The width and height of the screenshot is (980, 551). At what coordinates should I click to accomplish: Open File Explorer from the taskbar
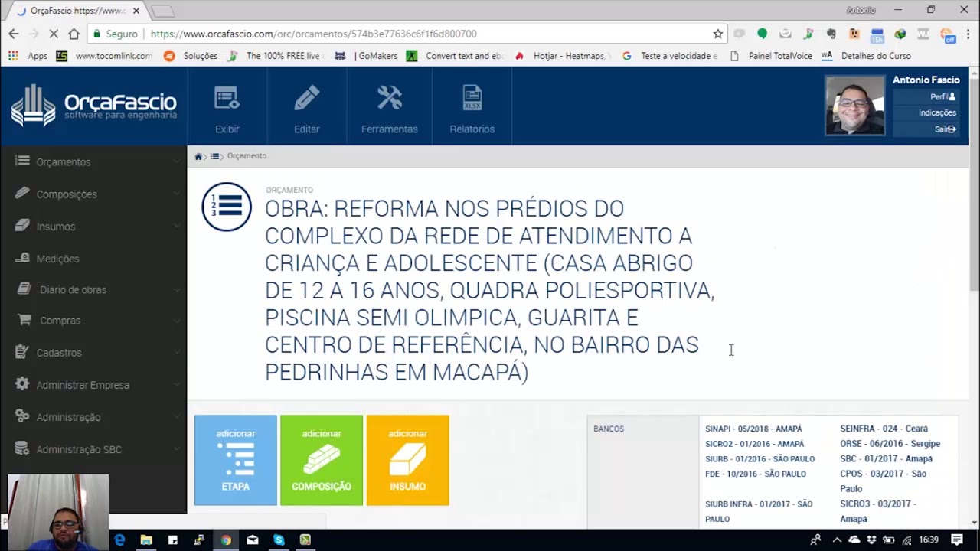(x=146, y=540)
